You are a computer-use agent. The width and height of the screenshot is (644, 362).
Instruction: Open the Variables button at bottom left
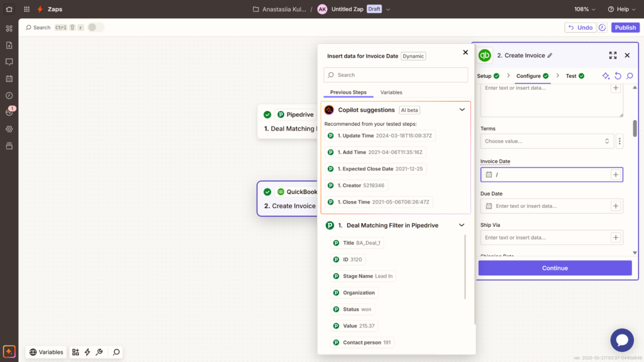coord(46,352)
